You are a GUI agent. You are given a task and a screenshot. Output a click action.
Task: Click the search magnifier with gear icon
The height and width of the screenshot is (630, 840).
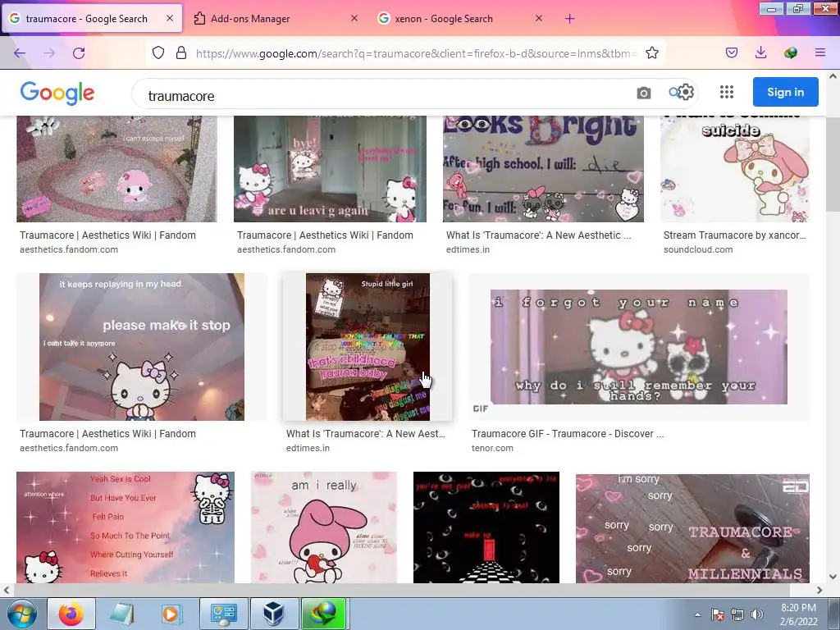(682, 92)
